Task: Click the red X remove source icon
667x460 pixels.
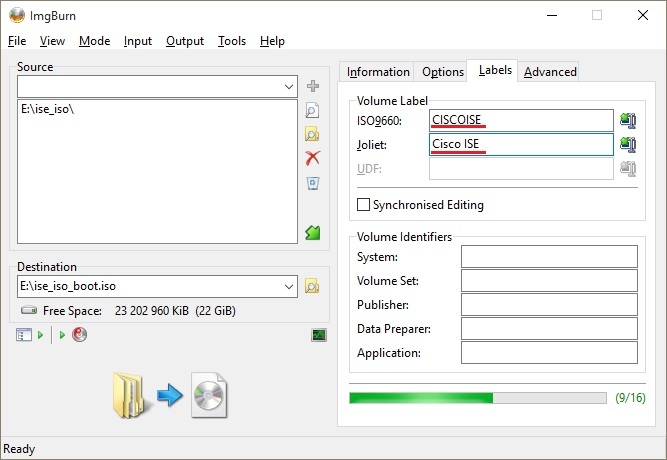Action: [x=313, y=158]
